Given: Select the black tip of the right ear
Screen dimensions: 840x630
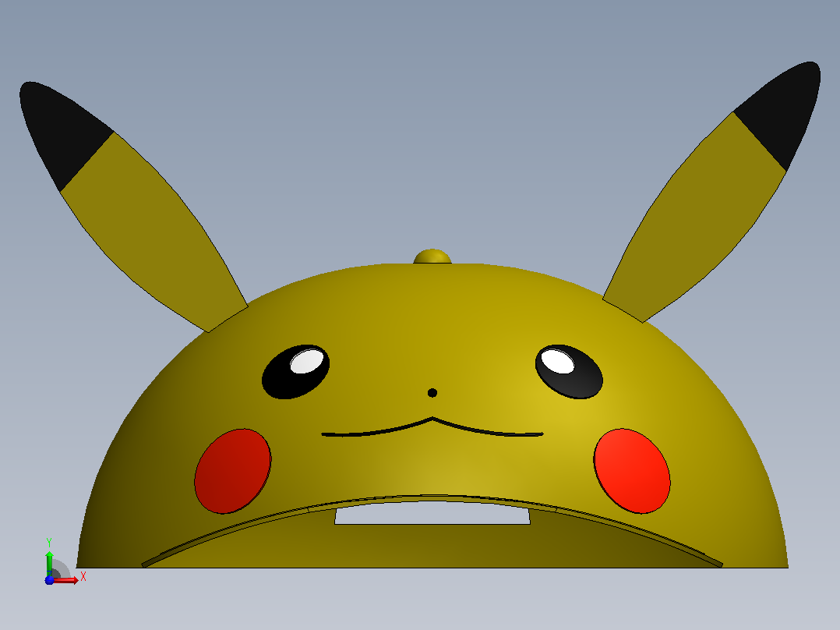Looking at the screenshot, I should pyautogui.click(x=785, y=110).
